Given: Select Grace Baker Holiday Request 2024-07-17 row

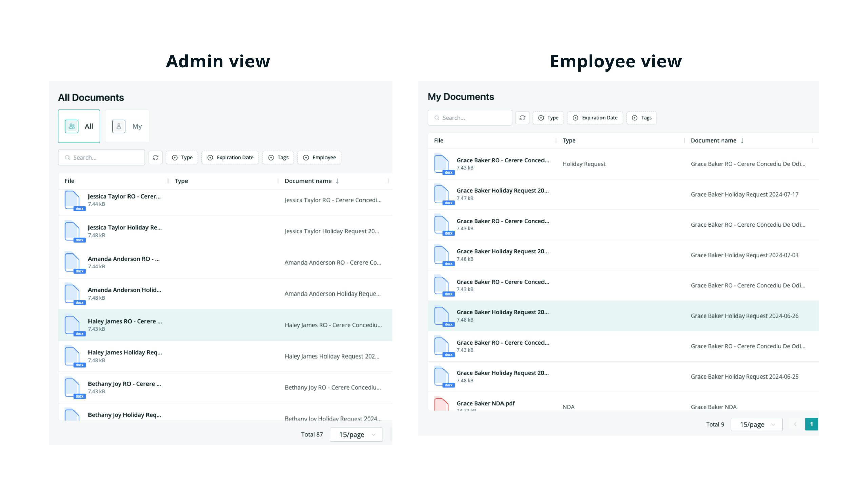Looking at the screenshot, I should 623,195.
